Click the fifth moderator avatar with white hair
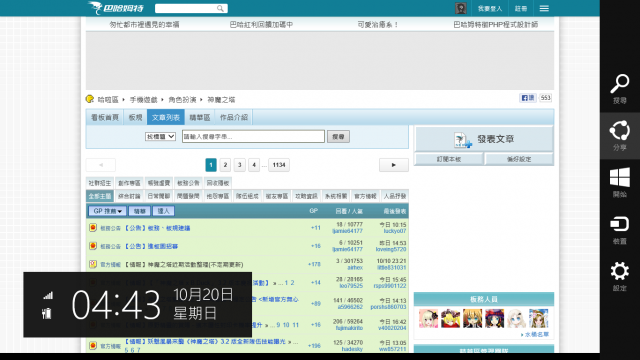The height and width of the screenshot is (360, 640). [x=517, y=318]
